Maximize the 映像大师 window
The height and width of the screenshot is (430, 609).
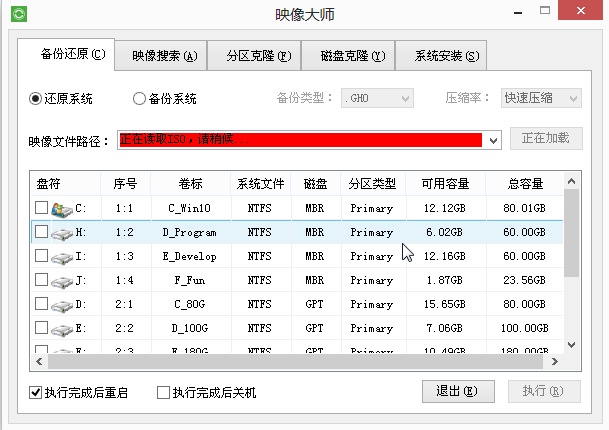tap(545, 10)
